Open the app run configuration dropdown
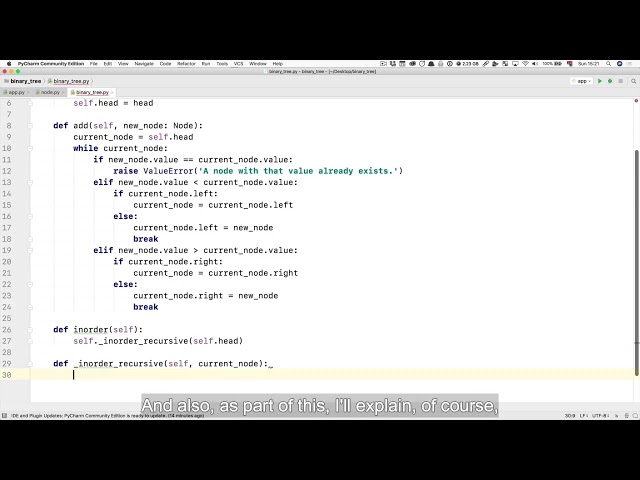640x480 pixels. pyautogui.click(x=582, y=81)
